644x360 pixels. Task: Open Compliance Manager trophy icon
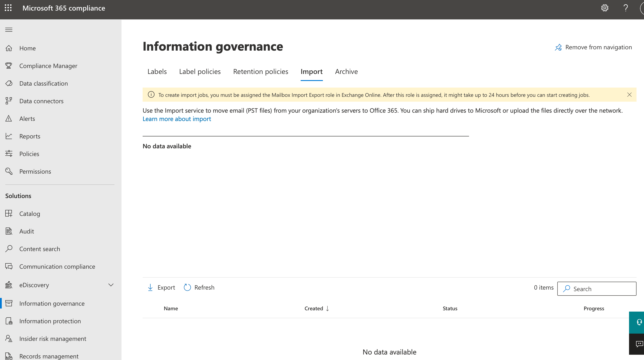(9, 66)
